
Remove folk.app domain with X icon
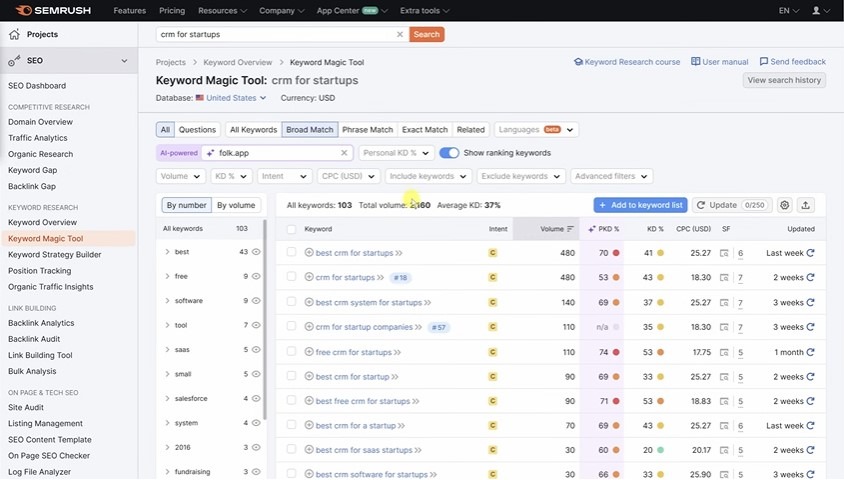point(344,153)
